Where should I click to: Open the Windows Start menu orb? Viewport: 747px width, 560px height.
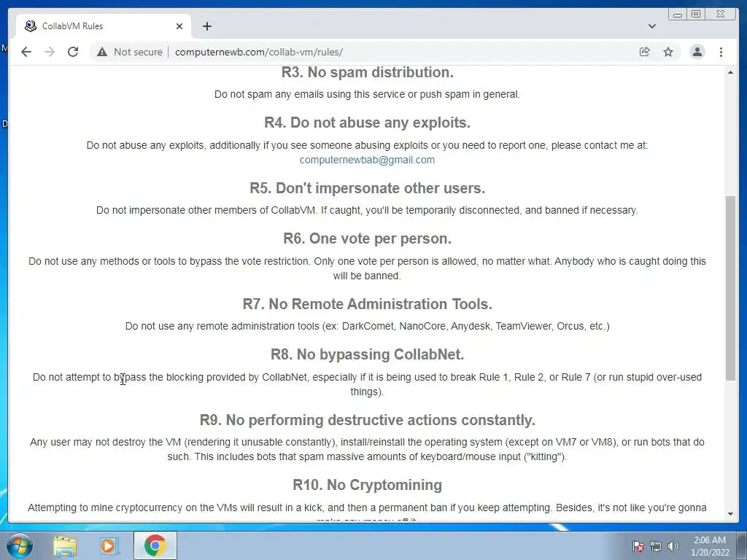click(20, 545)
